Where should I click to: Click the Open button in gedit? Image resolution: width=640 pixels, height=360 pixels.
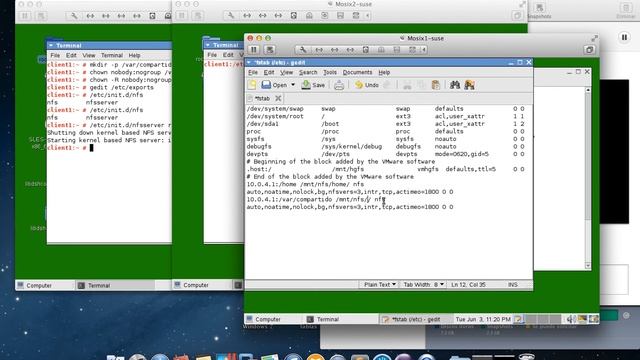click(274, 85)
